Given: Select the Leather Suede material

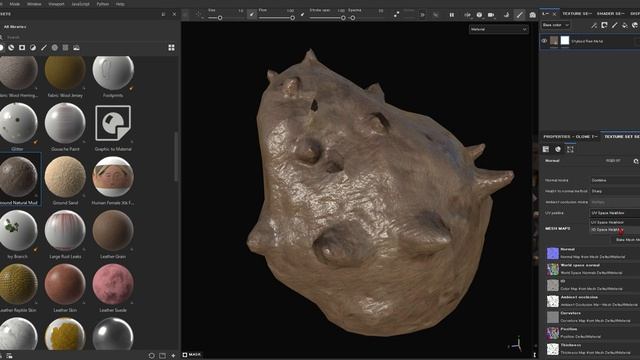Looking at the screenshot, I should (x=113, y=284).
